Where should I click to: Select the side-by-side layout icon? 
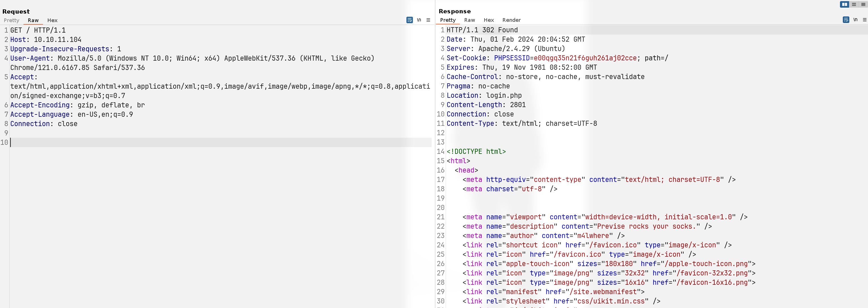844,4
